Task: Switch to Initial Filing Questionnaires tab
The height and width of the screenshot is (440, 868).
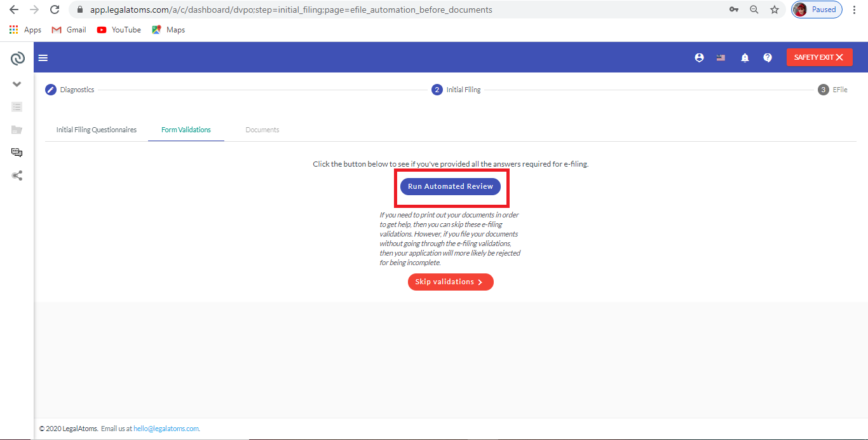Action: pos(97,130)
